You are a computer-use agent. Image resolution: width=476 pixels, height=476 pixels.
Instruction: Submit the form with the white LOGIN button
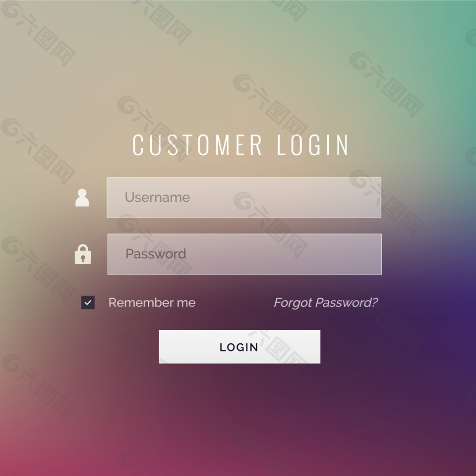(x=239, y=347)
